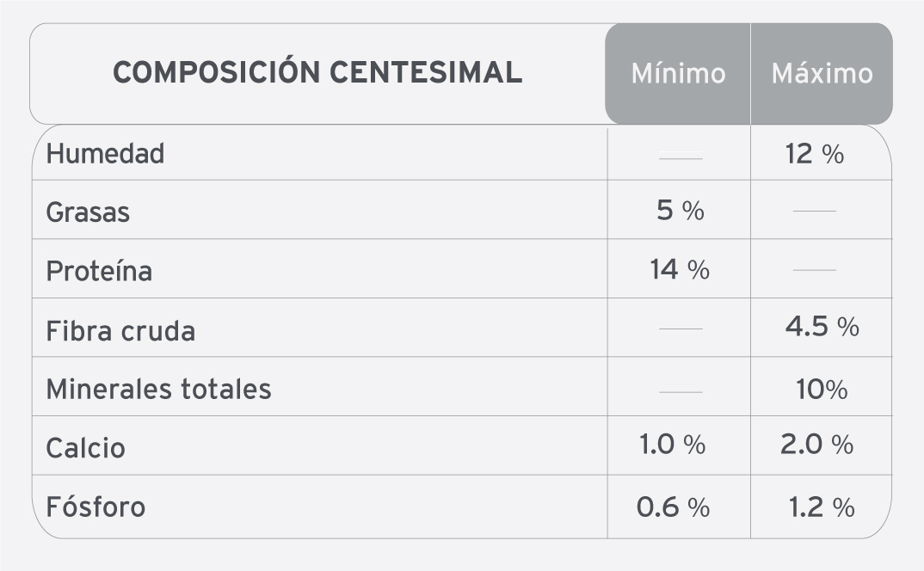Select the Fibra cruda row label
Image resolution: width=924 pixels, height=571 pixels.
[x=120, y=330]
